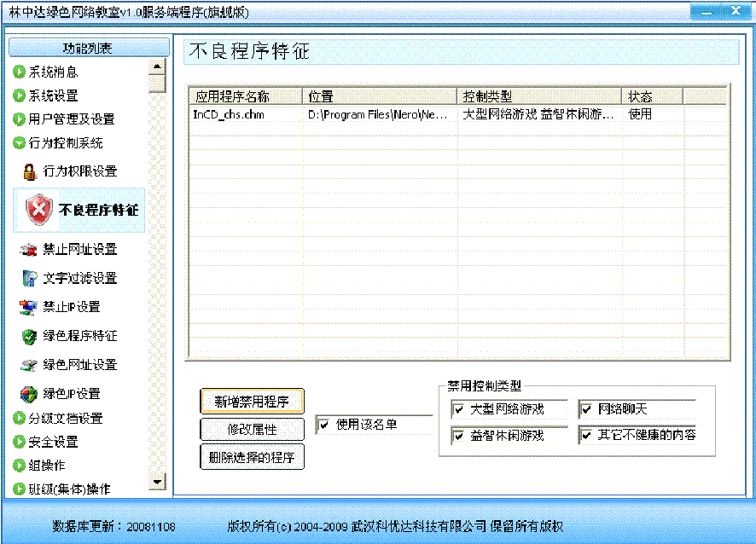Toggle the 益智休闲游戏 checkbox
Screen dimensions: 756x544
click(458, 436)
